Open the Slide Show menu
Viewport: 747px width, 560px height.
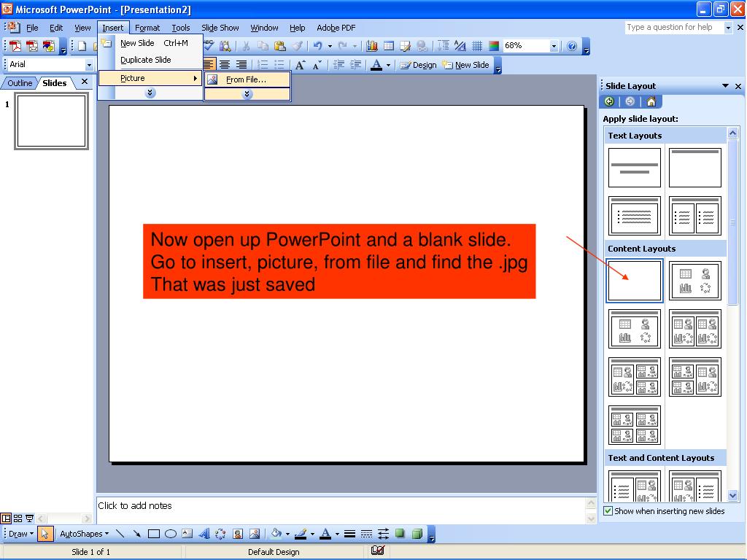(x=220, y=28)
